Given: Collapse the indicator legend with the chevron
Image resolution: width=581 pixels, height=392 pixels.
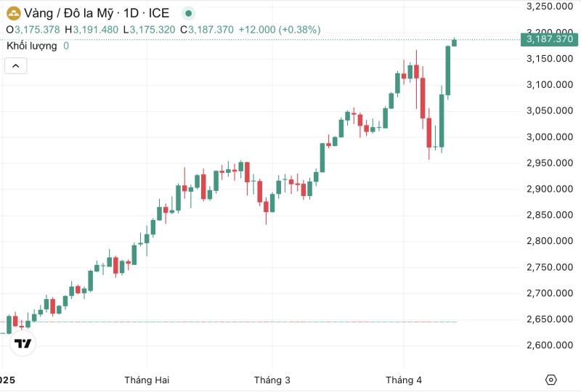Looking at the screenshot, I should [x=16, y=65].
